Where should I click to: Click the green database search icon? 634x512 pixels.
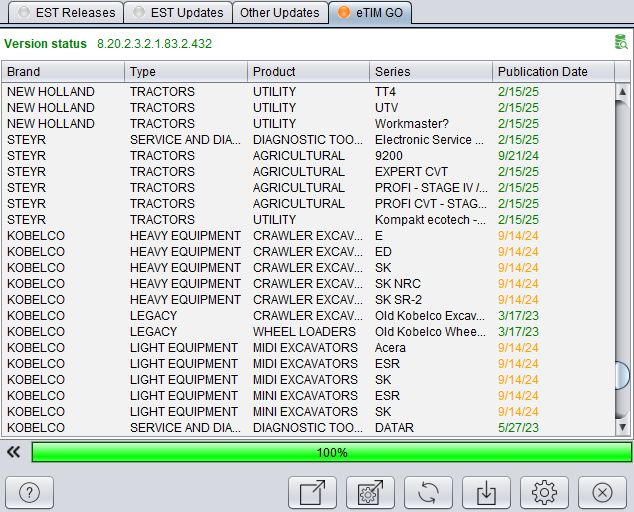tap(621, 42)
